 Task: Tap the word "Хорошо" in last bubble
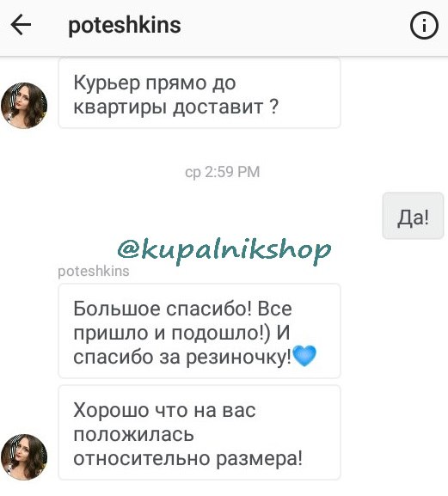pyautogui.click(x=111, y=410)
